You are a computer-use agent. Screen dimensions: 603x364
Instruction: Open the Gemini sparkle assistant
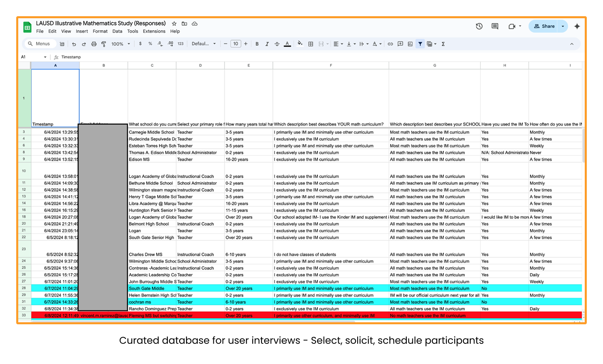(x=577, y=26)
